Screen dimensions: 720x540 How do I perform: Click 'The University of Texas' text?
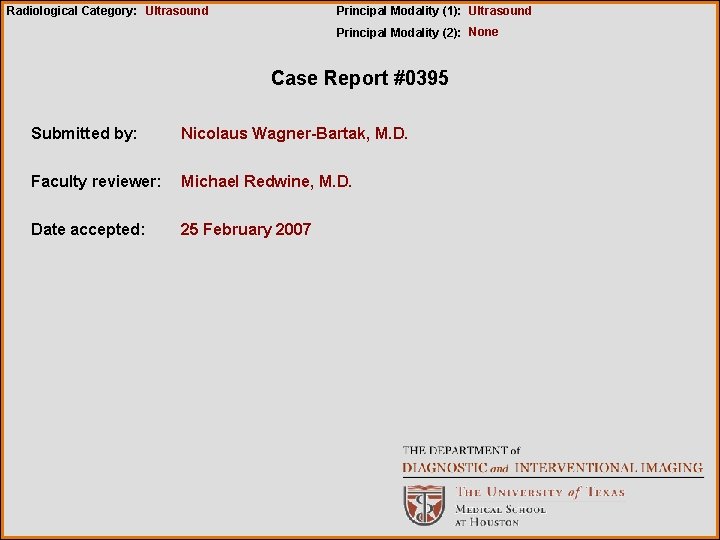[540, 492]
